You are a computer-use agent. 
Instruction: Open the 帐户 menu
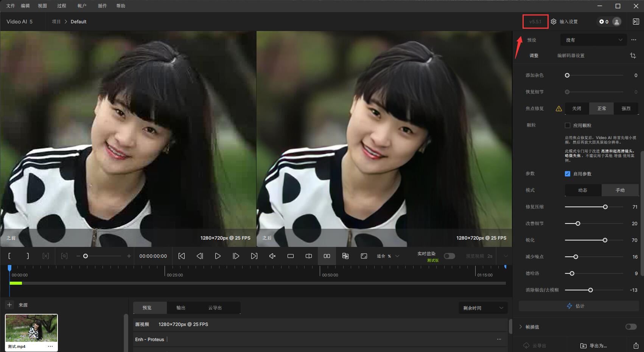[x=82, y=6]
